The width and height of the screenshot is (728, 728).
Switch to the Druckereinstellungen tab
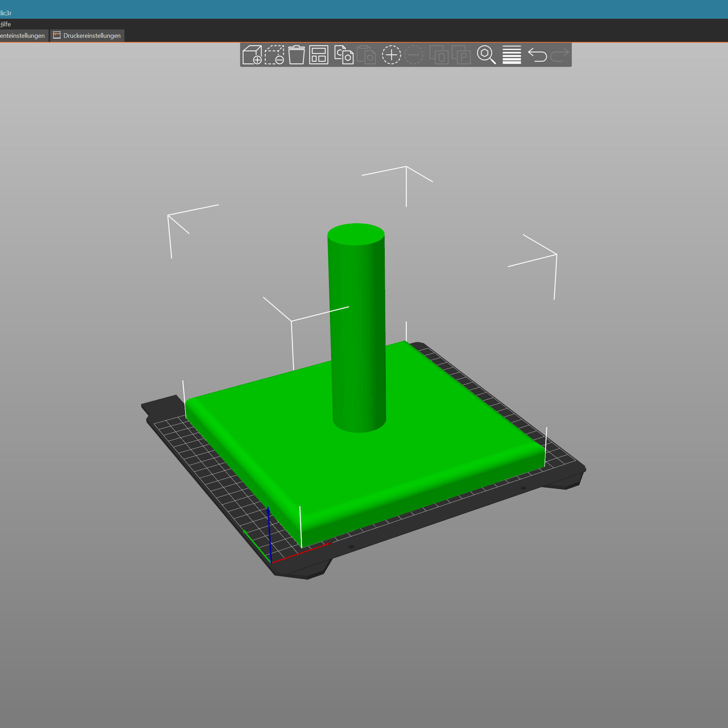point(87,36)
